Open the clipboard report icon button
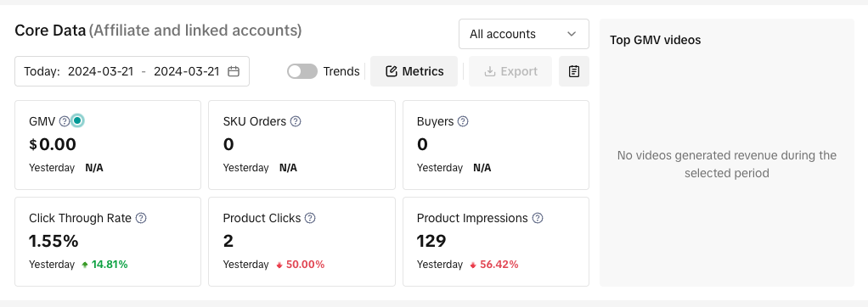 574,71
